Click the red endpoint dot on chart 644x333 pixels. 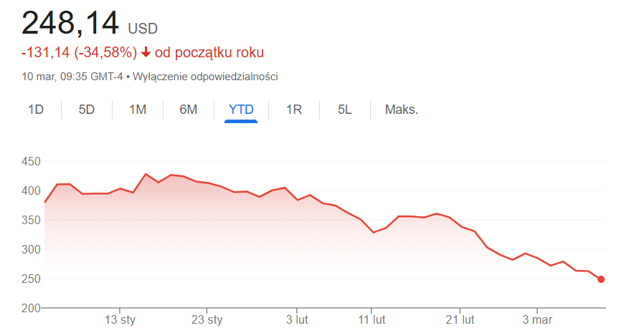601,279
